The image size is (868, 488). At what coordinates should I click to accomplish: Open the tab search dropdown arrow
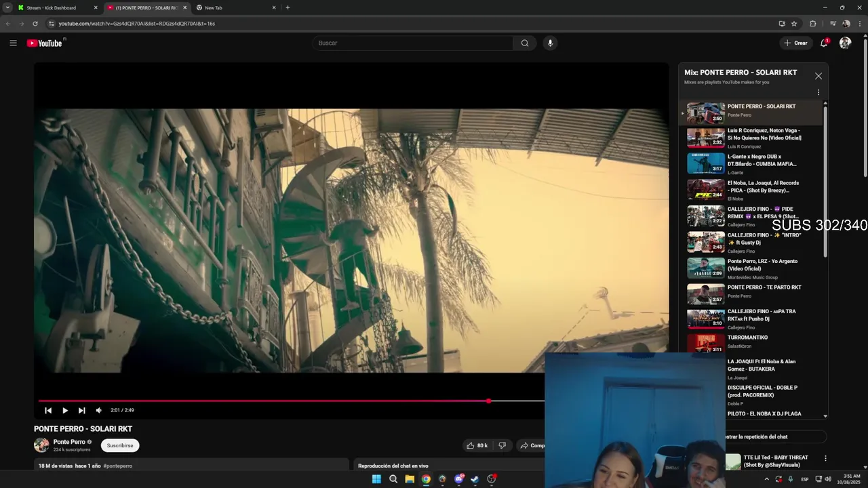click(x=7, y=7)
